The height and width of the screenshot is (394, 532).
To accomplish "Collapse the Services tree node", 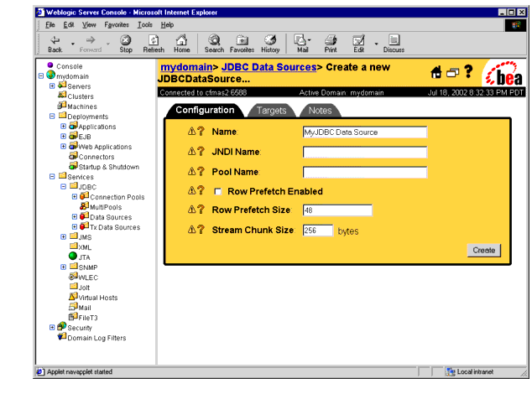I will coord(52,177).
